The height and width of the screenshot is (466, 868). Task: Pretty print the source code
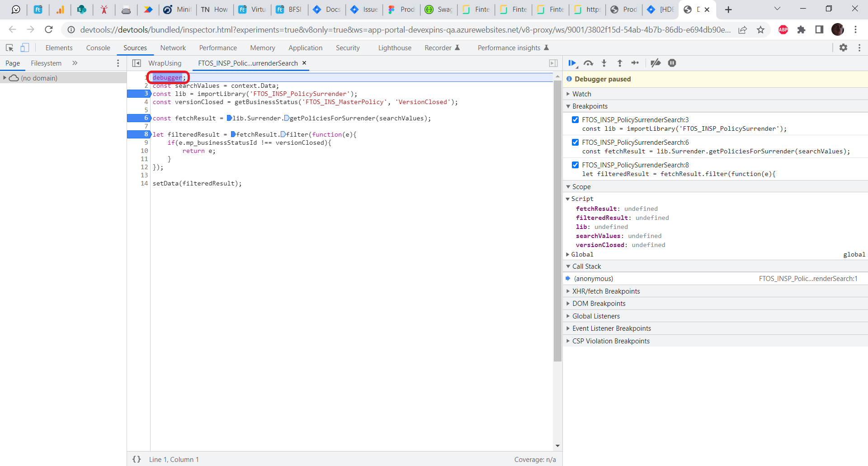click(137, 459)
